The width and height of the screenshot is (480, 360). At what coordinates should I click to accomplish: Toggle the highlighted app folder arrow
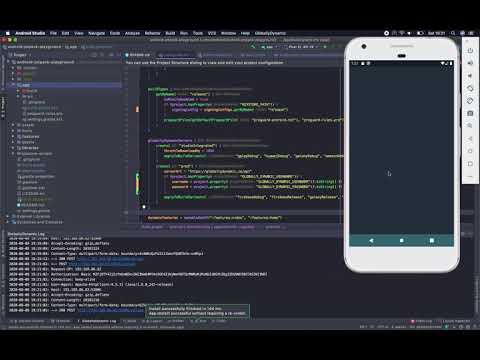(x=14, y=85)
